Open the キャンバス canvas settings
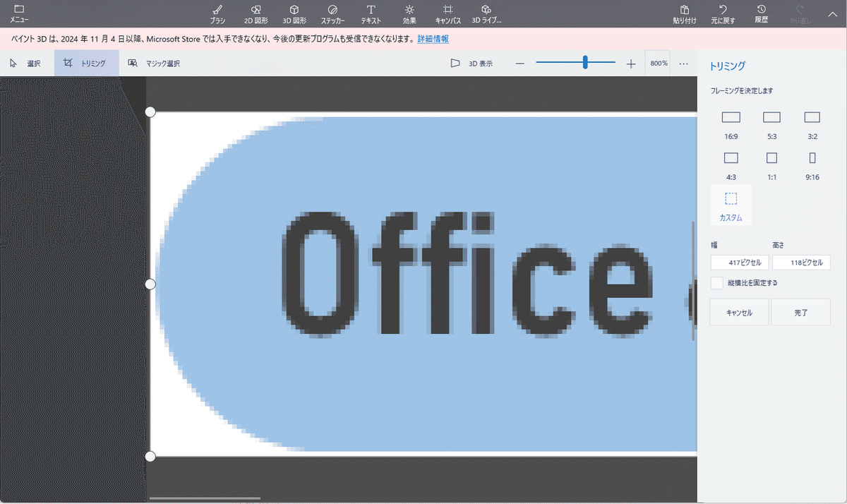 point(448,13)
